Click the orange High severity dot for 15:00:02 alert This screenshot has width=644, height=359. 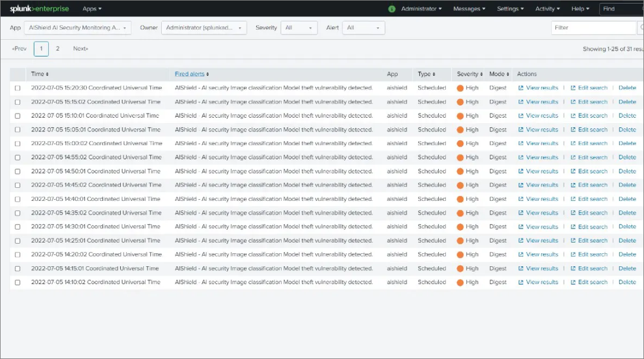coord(460,144)
